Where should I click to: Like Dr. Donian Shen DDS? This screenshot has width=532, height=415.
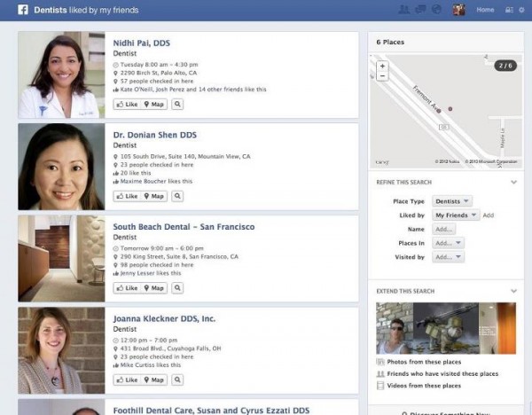coord(127,196)
